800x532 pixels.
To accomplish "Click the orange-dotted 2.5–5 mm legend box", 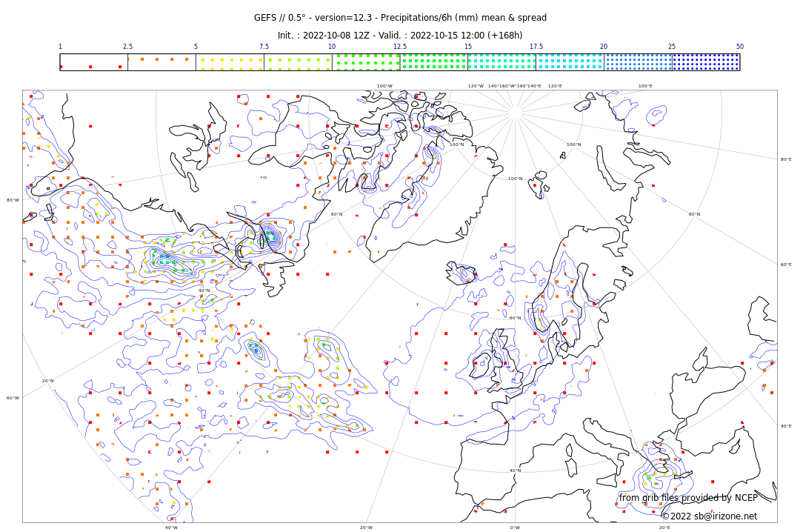I will [x=161, y=62].
